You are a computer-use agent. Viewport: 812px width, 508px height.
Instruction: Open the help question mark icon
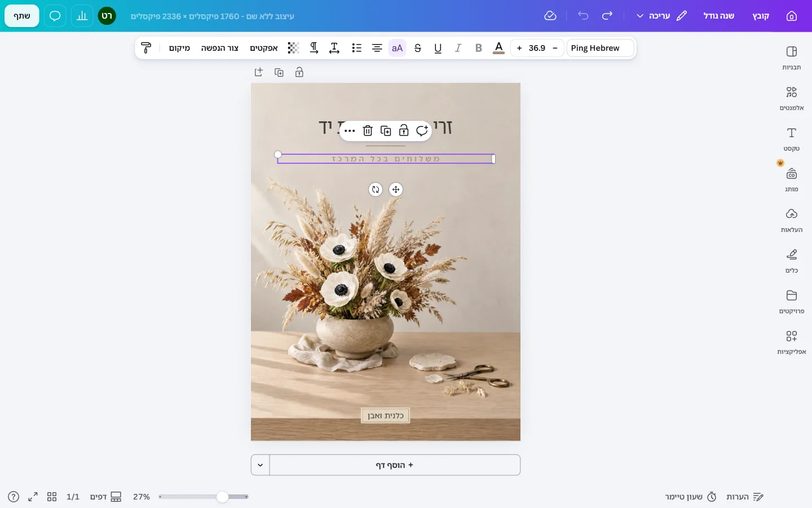(x=14, y=497)
